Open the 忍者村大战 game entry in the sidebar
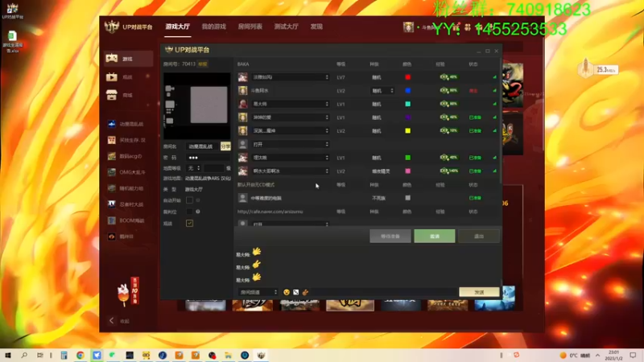 coord(126,204)
